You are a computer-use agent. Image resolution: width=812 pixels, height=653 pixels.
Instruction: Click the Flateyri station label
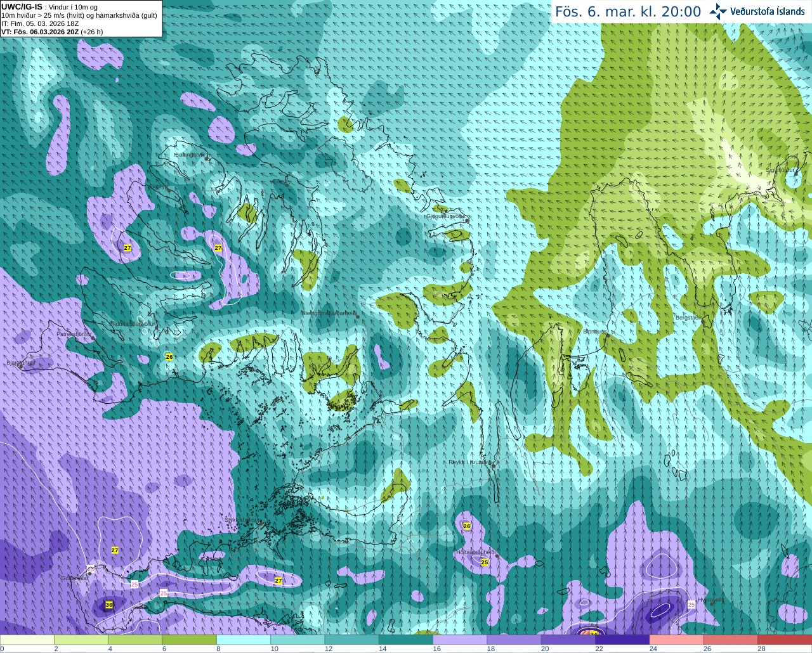(158, 186)
